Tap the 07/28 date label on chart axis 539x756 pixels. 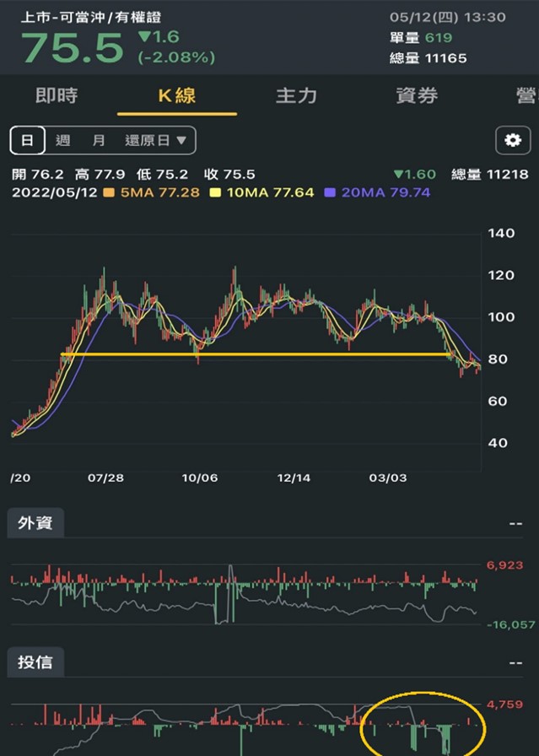coord(105,478)
